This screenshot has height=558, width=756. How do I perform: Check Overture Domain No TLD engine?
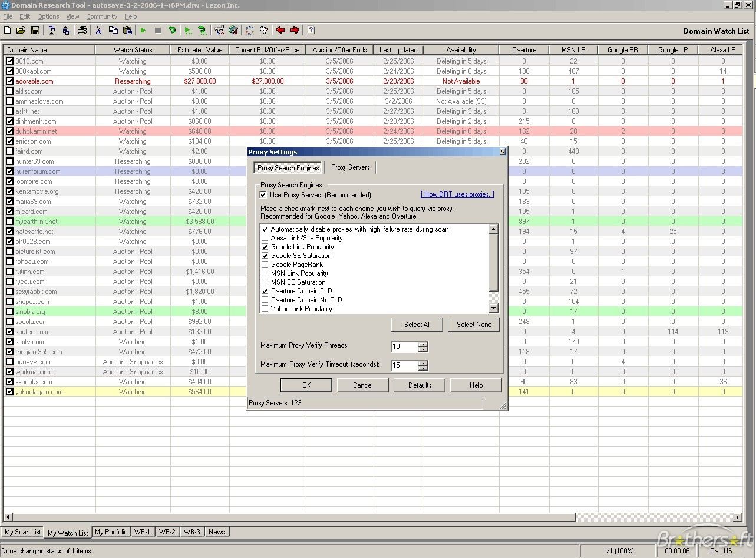[x=265, y=300]
